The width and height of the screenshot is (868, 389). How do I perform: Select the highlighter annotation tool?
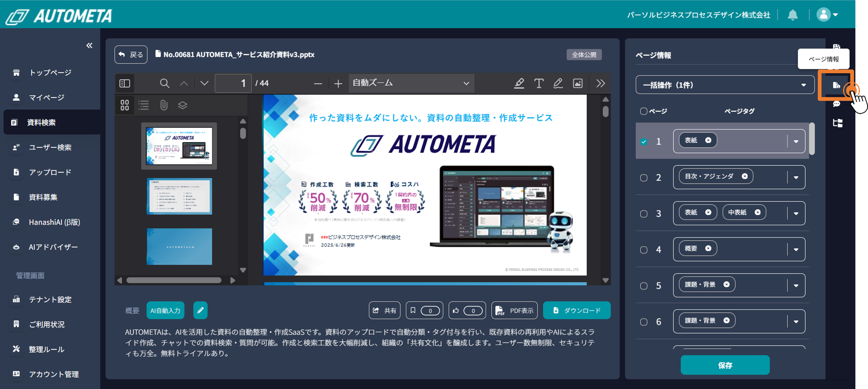(x=519, y=83)
